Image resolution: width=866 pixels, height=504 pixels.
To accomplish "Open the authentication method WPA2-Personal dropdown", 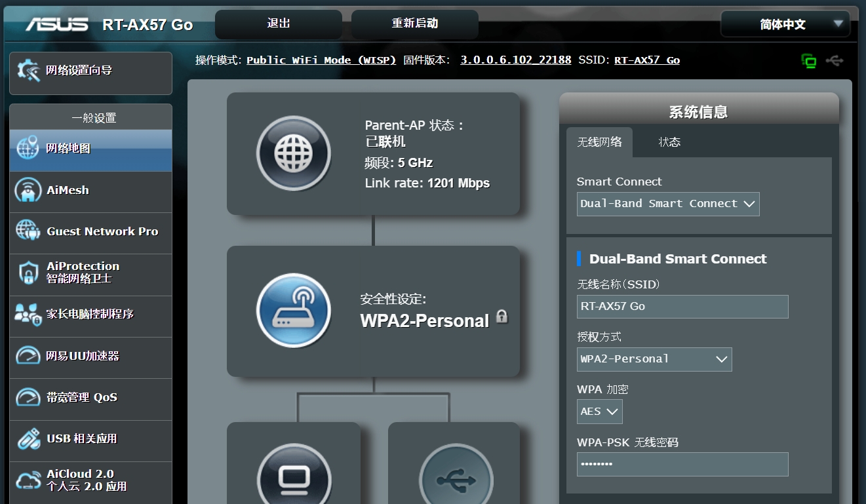I will pos(654,359).
